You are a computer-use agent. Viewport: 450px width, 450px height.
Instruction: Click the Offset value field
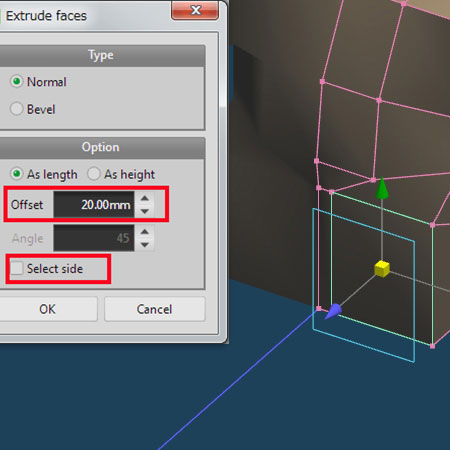94,204
